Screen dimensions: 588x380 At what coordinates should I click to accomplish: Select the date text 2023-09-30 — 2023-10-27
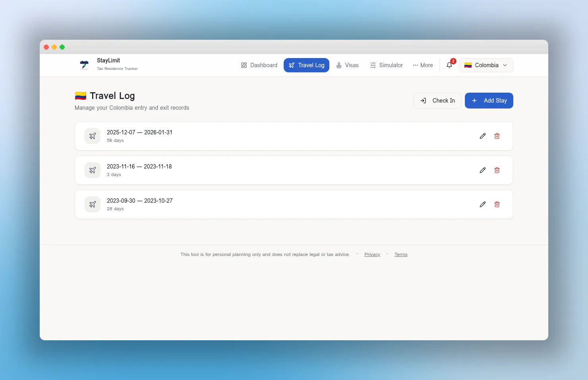[x=139, y=201]
